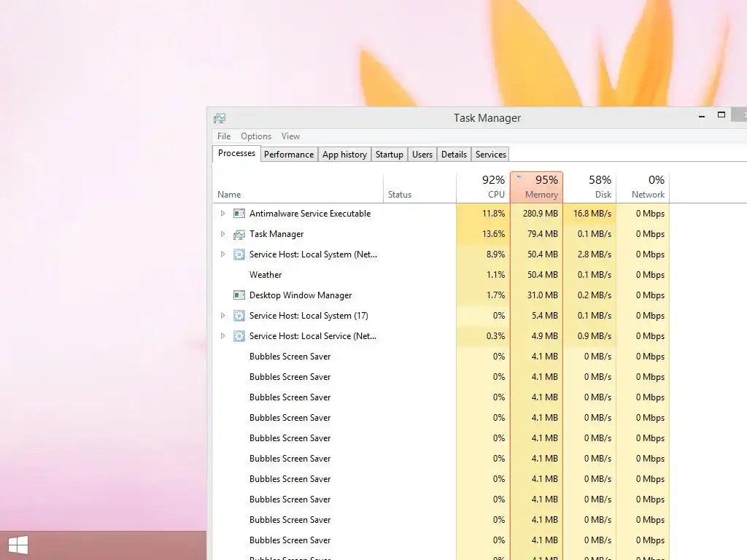Switch to the Users tab

(422, 155)
